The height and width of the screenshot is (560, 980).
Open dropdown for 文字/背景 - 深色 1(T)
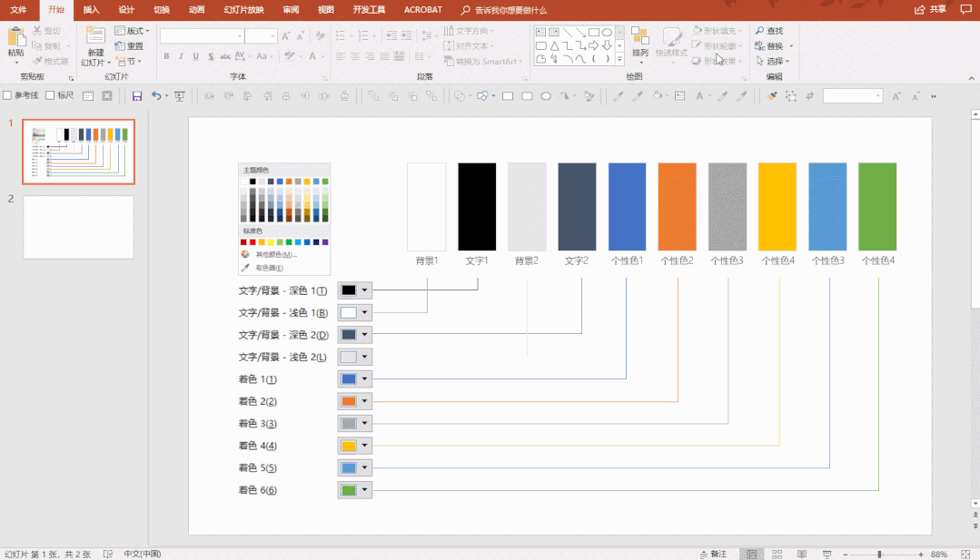(x=364, y=290)
